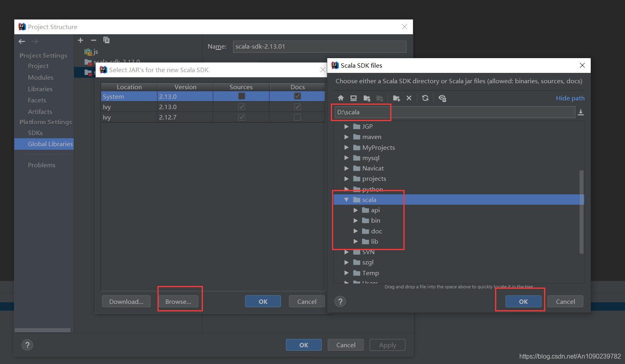This screenshot has width=625, height=364.
Task: Open recent paths history arrow
Action: pos(581,112)
